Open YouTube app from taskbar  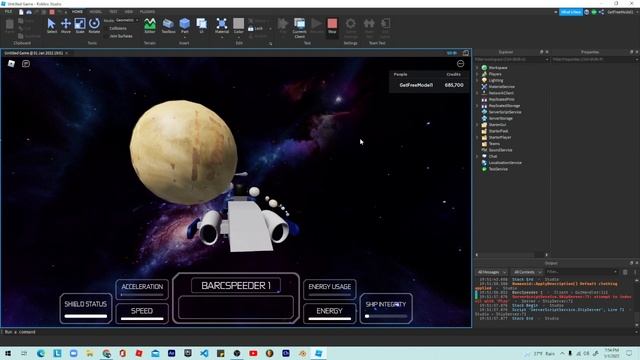pyautogui.click(x=253, y=353)
